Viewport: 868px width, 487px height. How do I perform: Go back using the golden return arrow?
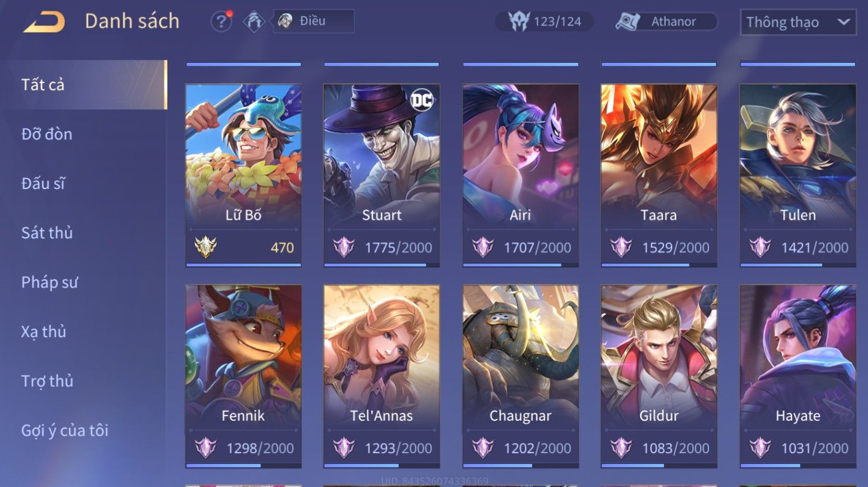tap(44, 22)
